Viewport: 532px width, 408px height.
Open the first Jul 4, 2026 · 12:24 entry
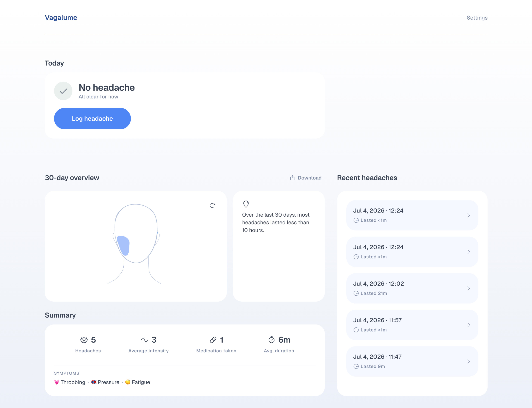[412, 215]
